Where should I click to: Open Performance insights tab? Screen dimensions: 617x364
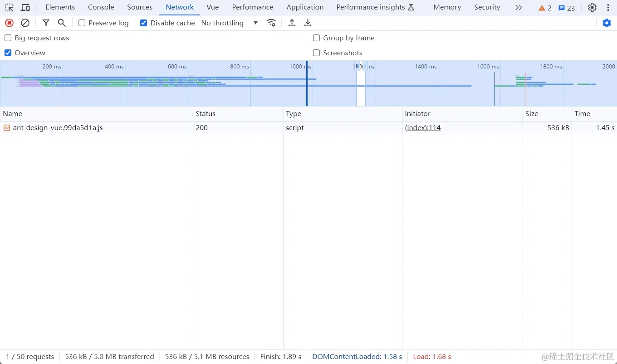(x=375, y=7)
